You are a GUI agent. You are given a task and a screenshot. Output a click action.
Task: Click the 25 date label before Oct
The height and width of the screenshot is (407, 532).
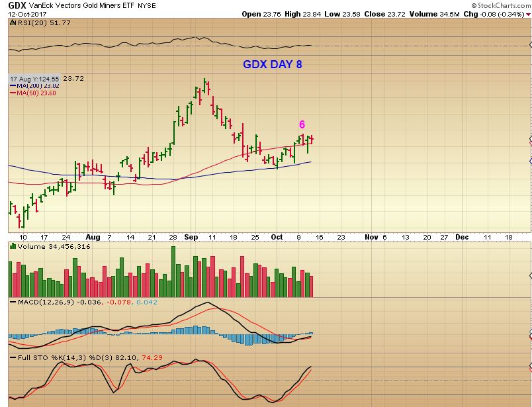coord(255,238)
